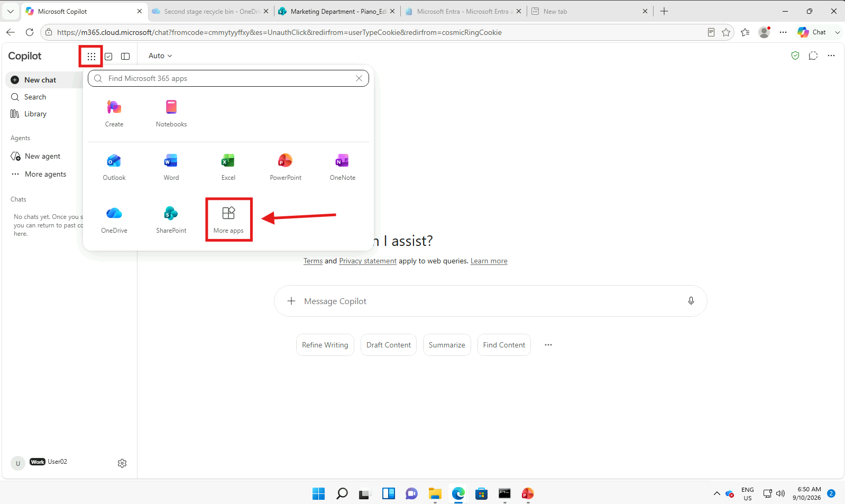The image size is (845, 504).
Task: Show more prompt suggestions ellipsis
Action: coord(548,345)
